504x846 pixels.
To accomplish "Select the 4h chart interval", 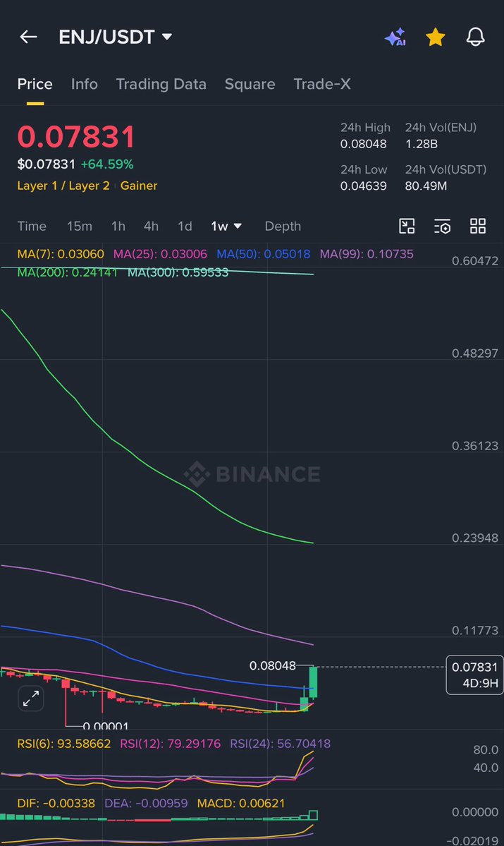I will point(151,226).
